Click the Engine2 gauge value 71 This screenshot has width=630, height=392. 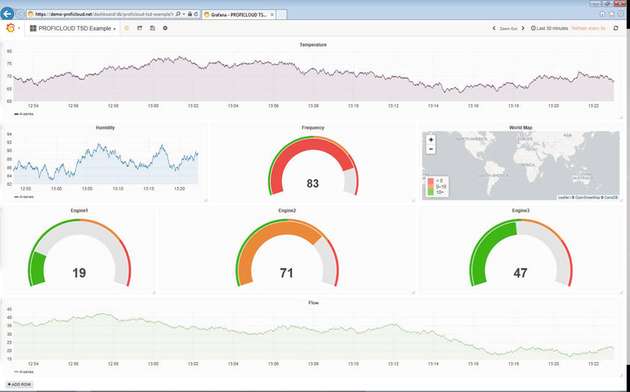(x=286, y=273)
